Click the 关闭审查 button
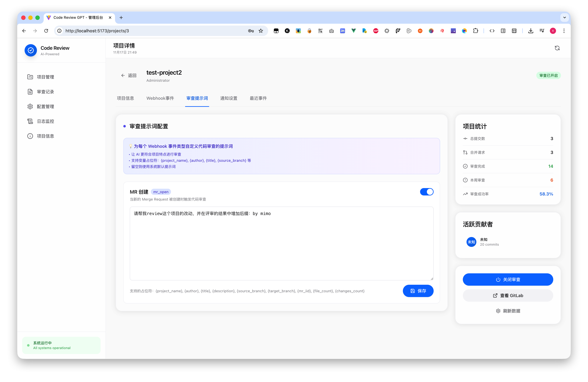The width and height of the screenshot is (588, 382). 508,279
